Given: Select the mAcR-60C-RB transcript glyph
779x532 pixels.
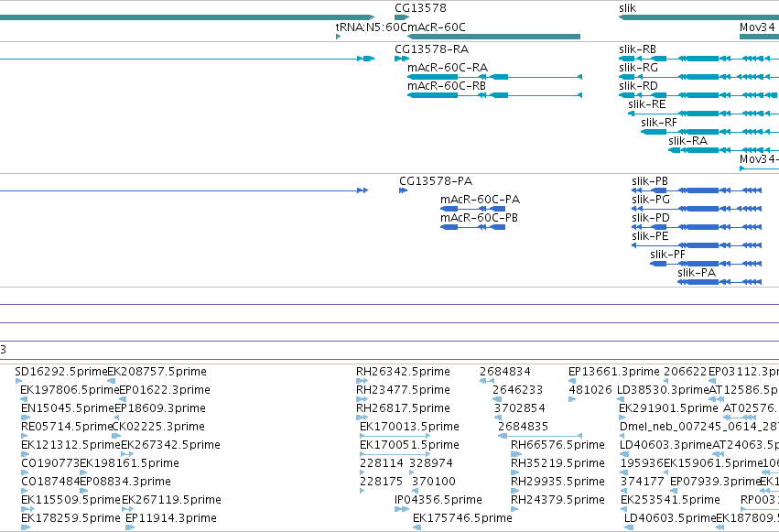Looking at the screenshot, I should pos(494,95).
